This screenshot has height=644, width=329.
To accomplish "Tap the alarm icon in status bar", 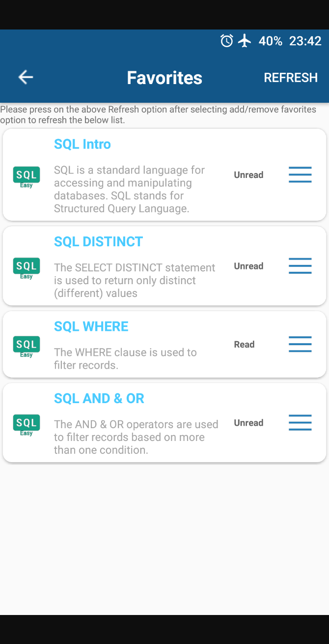I will point(226,41).
